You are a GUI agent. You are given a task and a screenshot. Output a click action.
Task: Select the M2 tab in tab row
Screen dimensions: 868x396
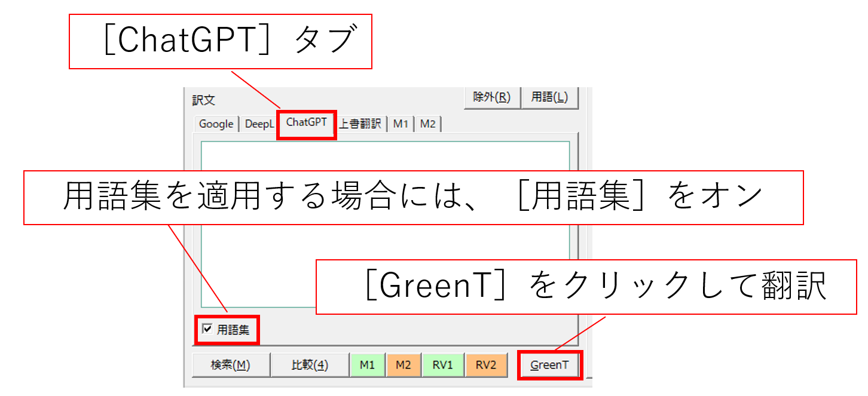click(427, 124)
